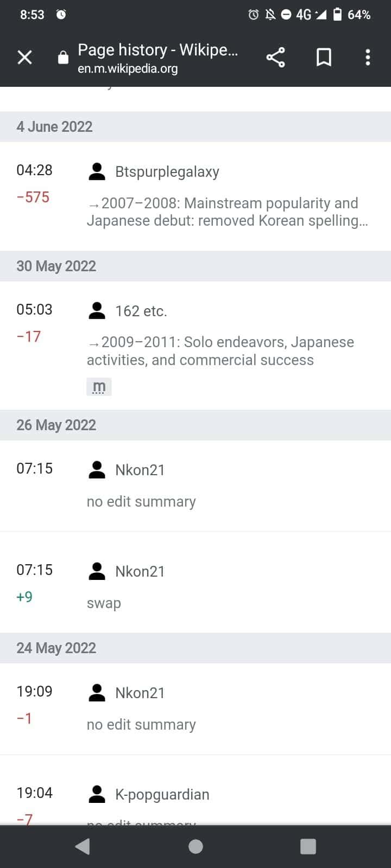Image resolution: width=391 pixels, height=868 pixels.
Task: Tap the padlock site security icon
Action: 64,58
